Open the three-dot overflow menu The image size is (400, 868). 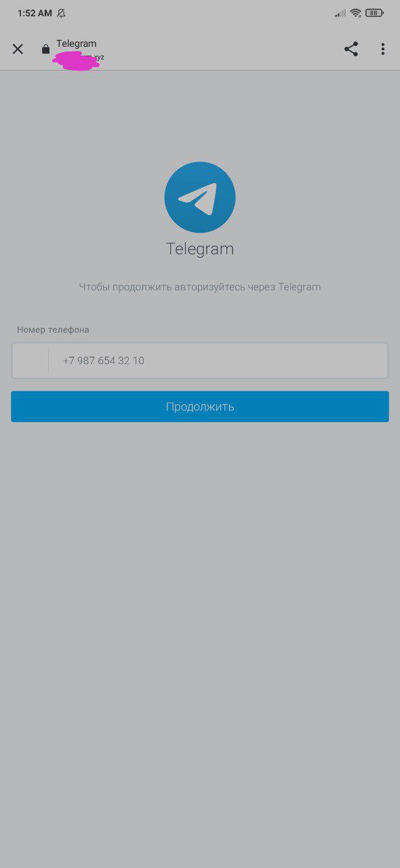(x=382, y=49)
